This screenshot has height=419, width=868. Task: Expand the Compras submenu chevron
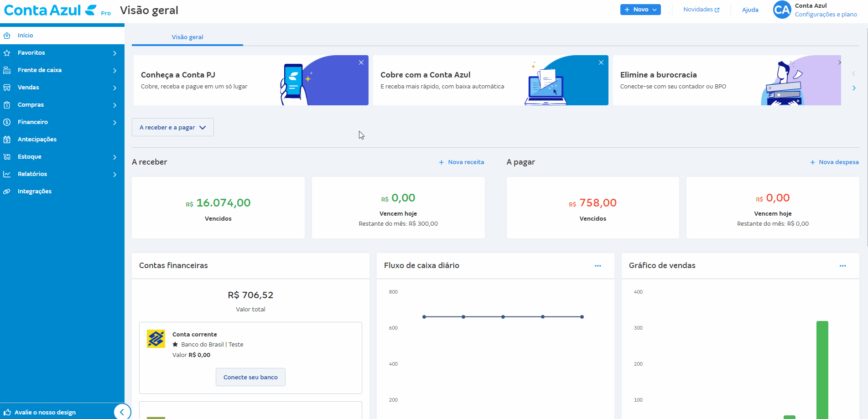coord(114,105)
